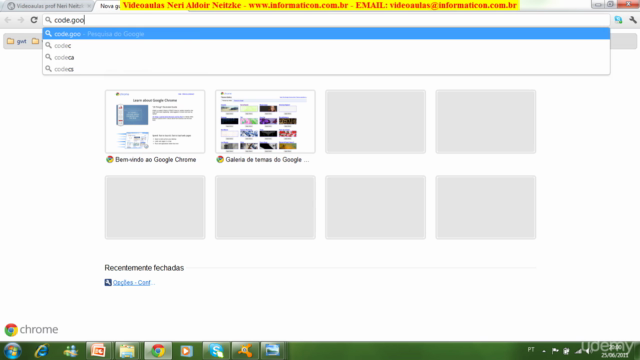Open the 'gwt' bookmarks folder
The image size is (640, 360).
coord(17,41)
